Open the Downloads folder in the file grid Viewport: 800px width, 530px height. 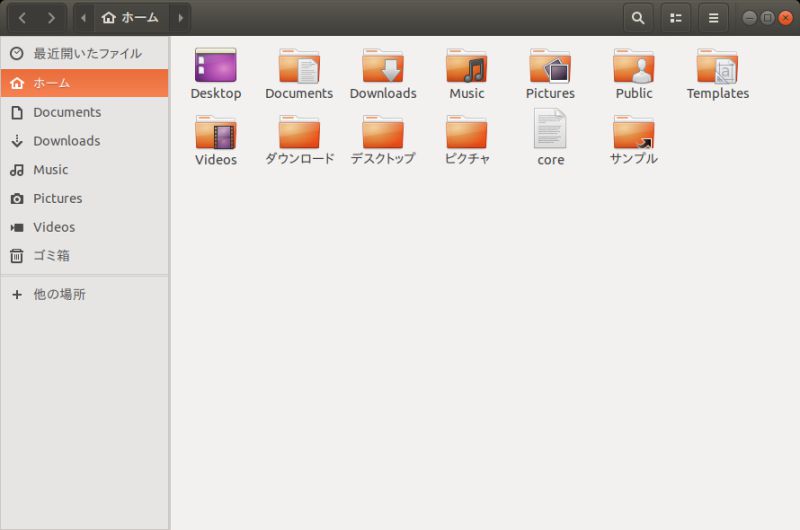pyautogui.click(x=383, y=66)
